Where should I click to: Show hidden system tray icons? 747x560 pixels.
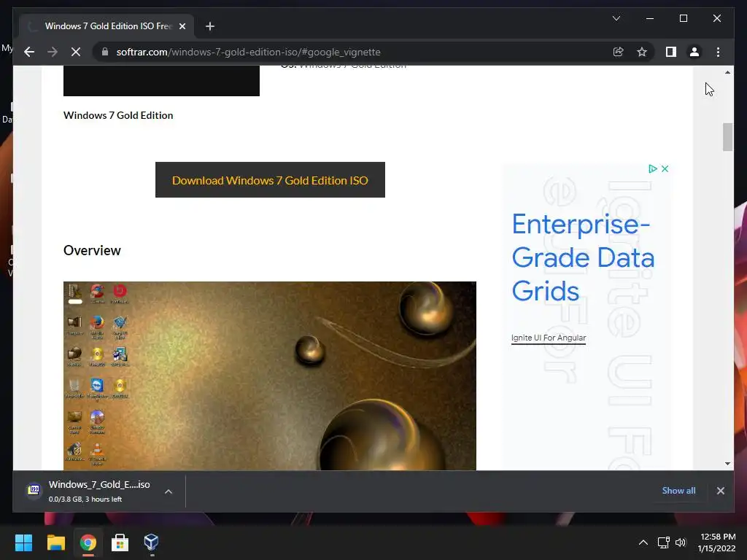pyautogui.click(x=643, y=542)
